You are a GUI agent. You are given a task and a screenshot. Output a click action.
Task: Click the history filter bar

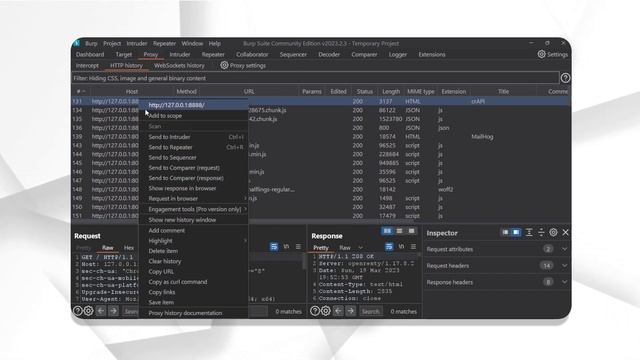(315, 78)
